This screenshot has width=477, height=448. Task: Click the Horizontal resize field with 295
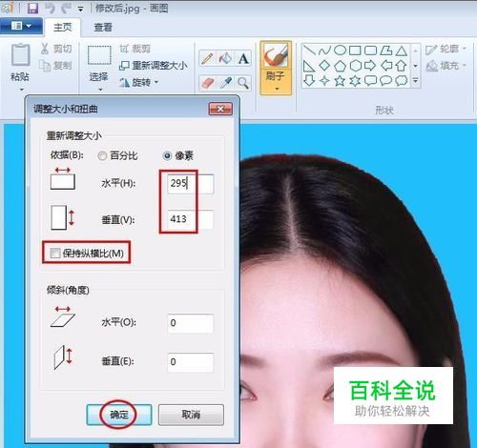[x=191, y=184]
